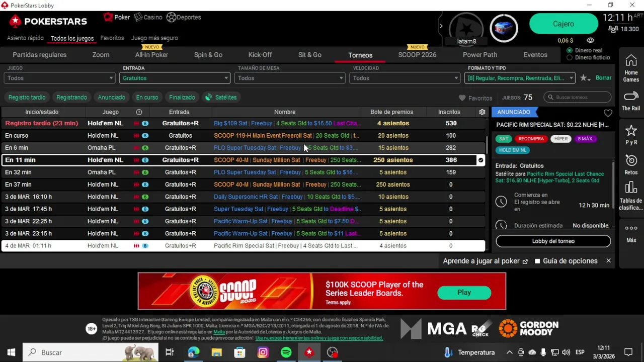Click the Cajero button
This screenshot has height=362, width=644.
pos(563,24)
